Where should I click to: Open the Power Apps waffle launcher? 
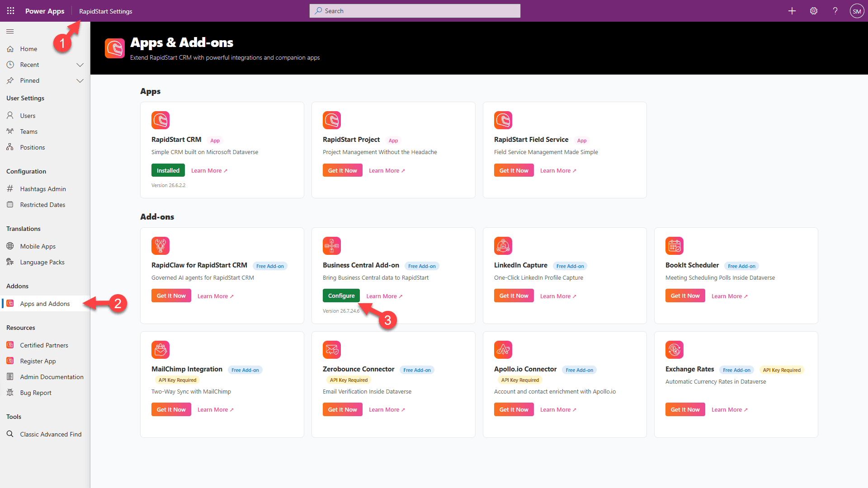coord(10,11)
